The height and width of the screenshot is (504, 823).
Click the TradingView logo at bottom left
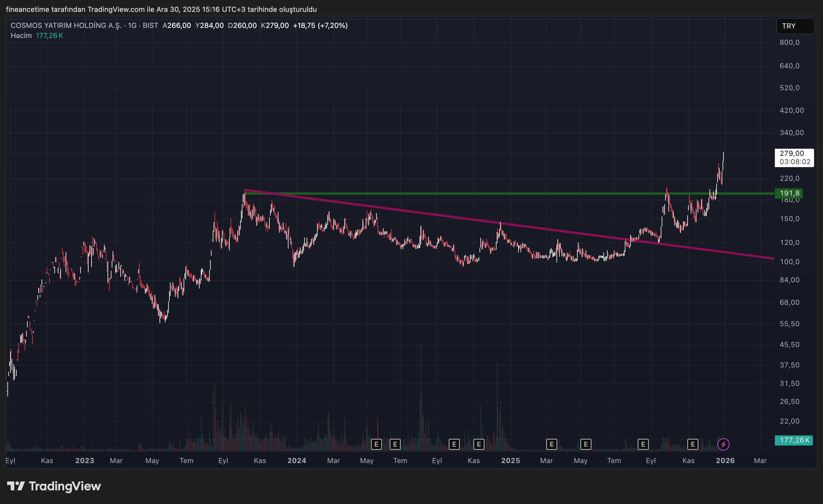pos(53,486)
